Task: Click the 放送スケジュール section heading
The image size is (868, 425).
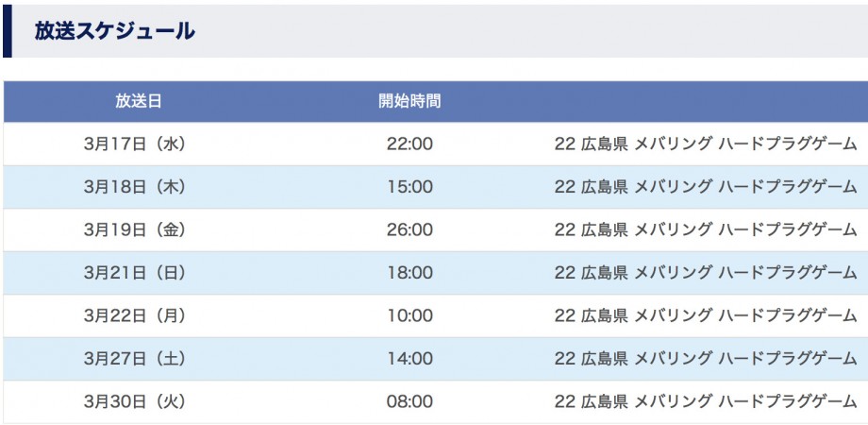Action: pyautogui.click(x=114, y=31)
